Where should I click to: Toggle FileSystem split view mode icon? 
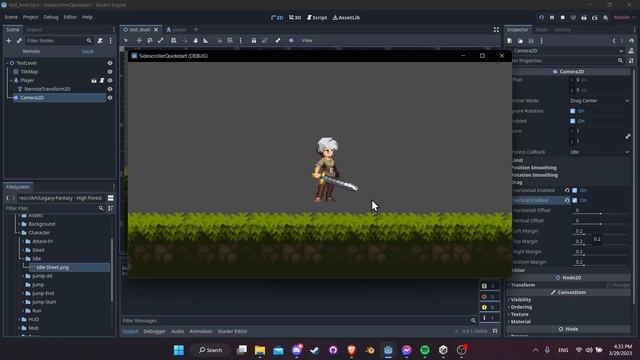(111, 198)
